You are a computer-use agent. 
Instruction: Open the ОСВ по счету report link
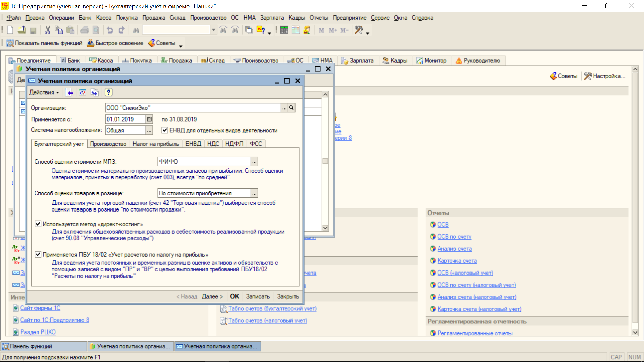[x=454, y=237]
